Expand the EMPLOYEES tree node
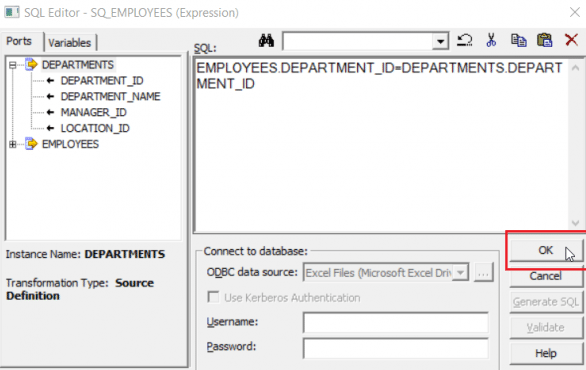Viewport: 586px width, 370px height. click(12, 144)
